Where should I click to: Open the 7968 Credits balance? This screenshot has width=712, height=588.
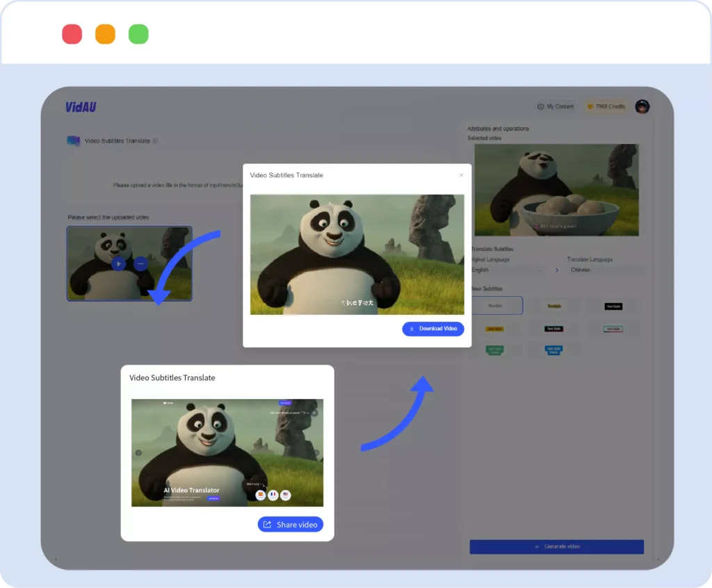[x=606, y=107]
